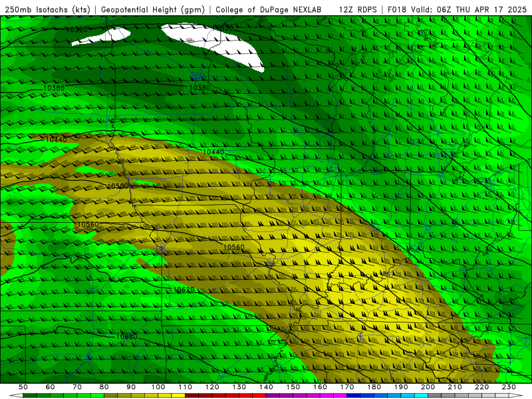Viewport: 532px width, 399px height.
Task: Click the 90 value on the color scale
Action: coord(131,387)
